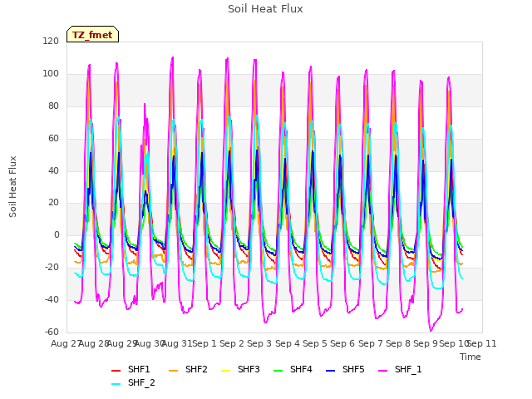Click the -20 y-axis tick label

[x=52, y=267]
